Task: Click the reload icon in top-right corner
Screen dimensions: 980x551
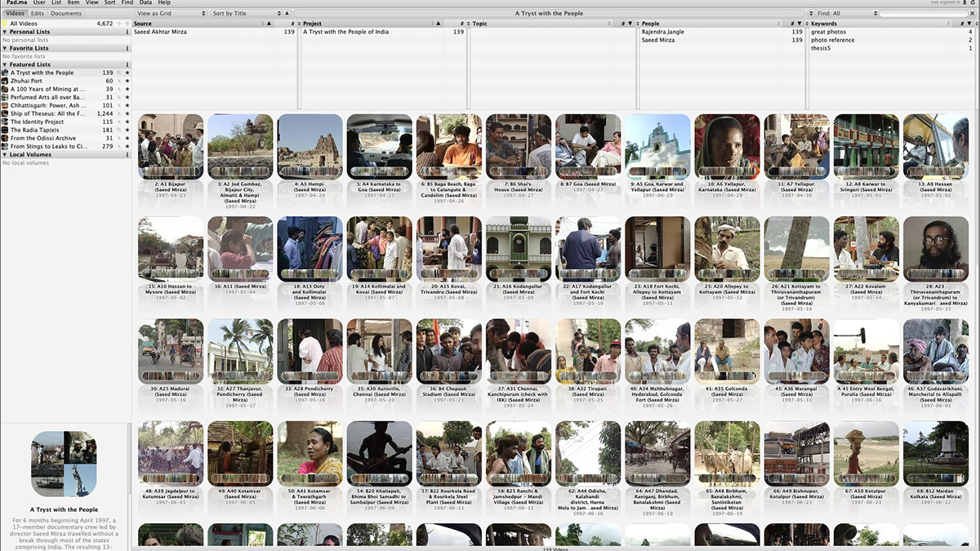Action: 975,3
